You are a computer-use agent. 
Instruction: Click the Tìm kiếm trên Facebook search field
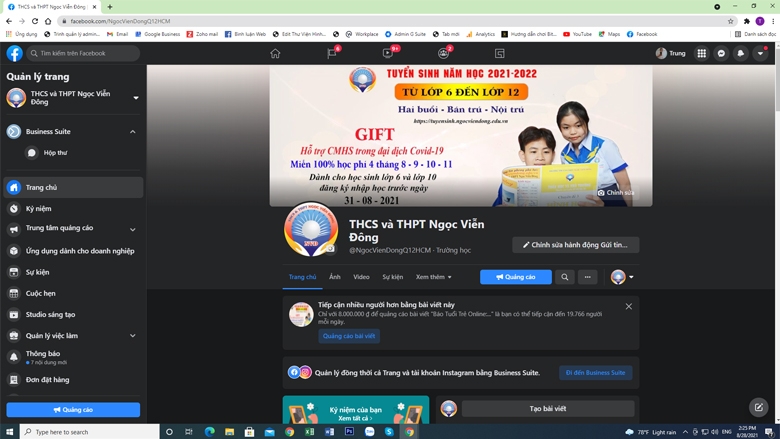tap(83, 53)
